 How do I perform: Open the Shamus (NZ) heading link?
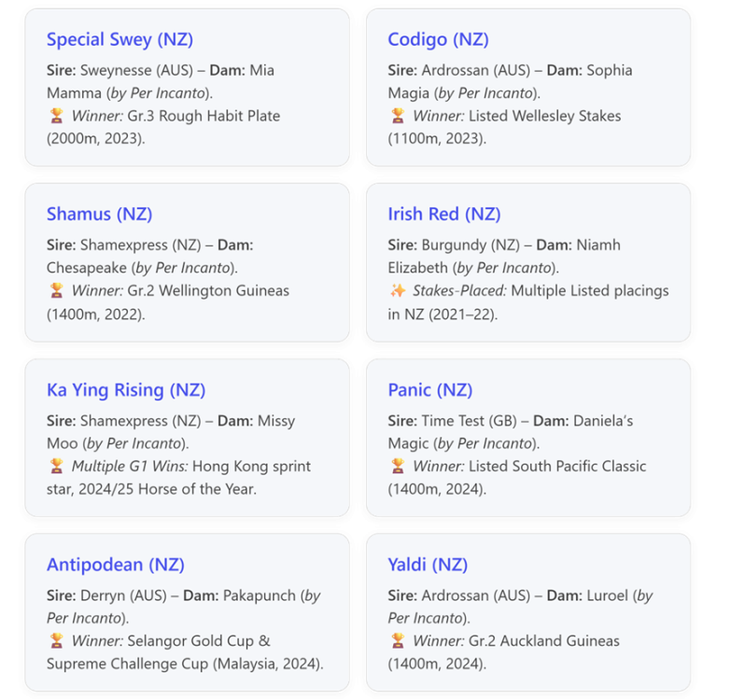coord(99,214)
